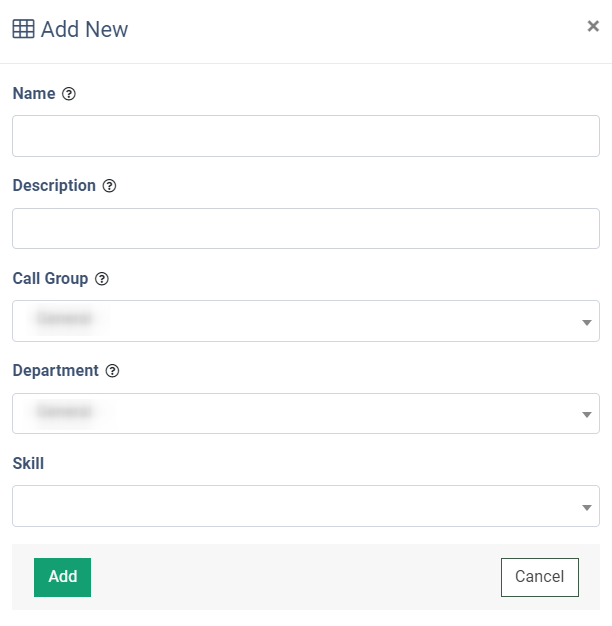The width and height of the screenshot is (612, 626).
Task: Select the Call Group combo box
Action: click(306, 321)
